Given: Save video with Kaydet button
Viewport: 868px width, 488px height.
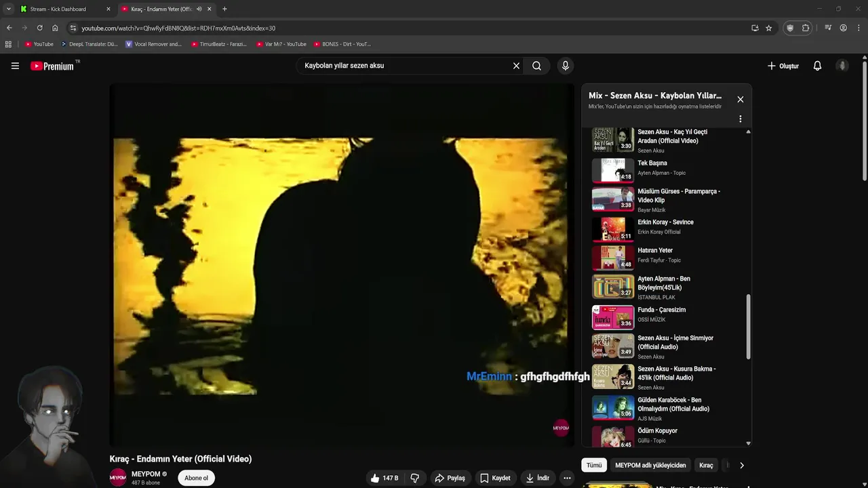Looking at the screenshot, I should tap(495, 478).
